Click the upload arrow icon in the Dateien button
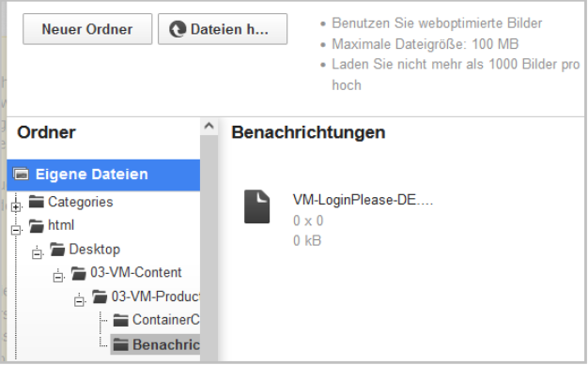Viewport: 588px width, 365px height. coord(178,29)
